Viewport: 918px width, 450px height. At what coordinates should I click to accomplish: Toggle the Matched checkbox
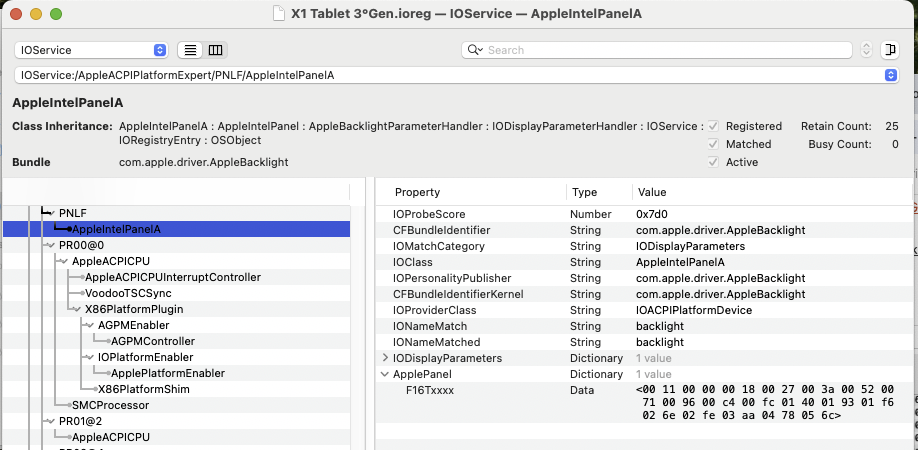tap(713, 144)
